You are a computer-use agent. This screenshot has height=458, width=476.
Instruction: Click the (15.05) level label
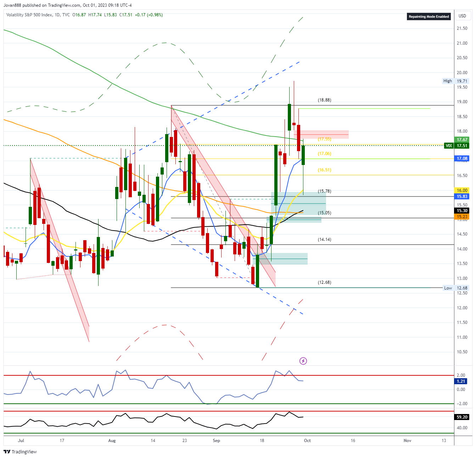click(324, 213)
